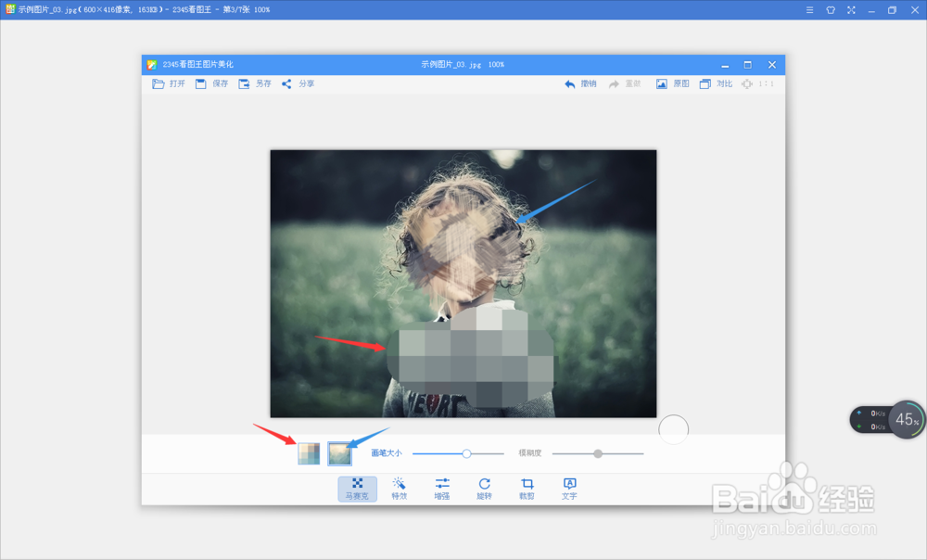This screenshot has width=927, height=560.
Task: Close the outer 2345看图王 viewer window
Action: [915, 10]
